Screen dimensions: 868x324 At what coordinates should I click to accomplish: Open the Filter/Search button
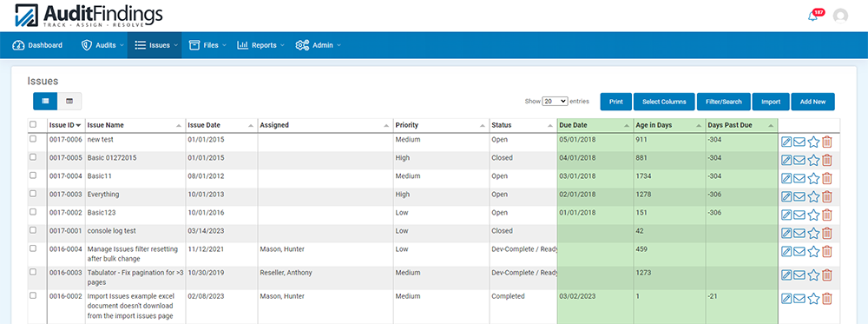[724, 102]
